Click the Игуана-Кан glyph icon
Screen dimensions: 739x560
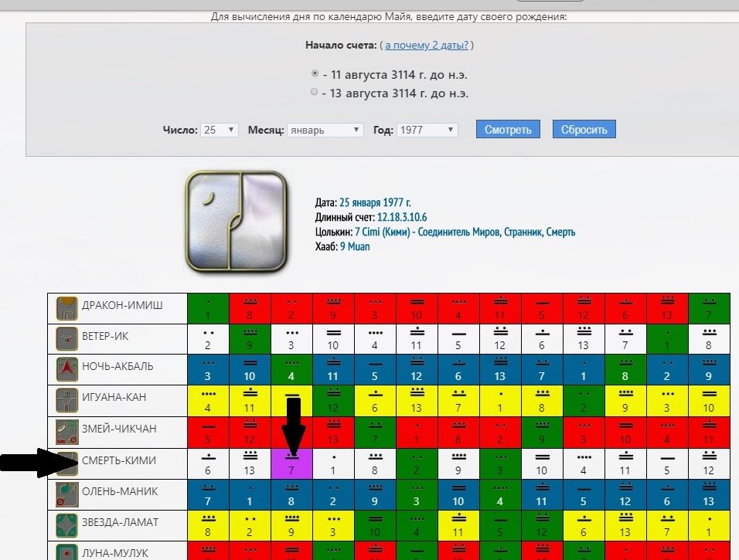click(x=67, y=400)
